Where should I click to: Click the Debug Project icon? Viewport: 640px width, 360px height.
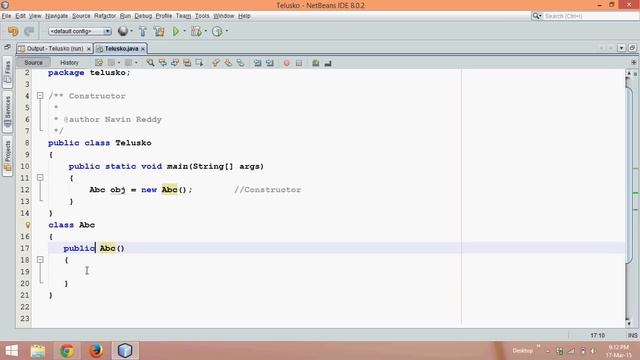point(196,31)
